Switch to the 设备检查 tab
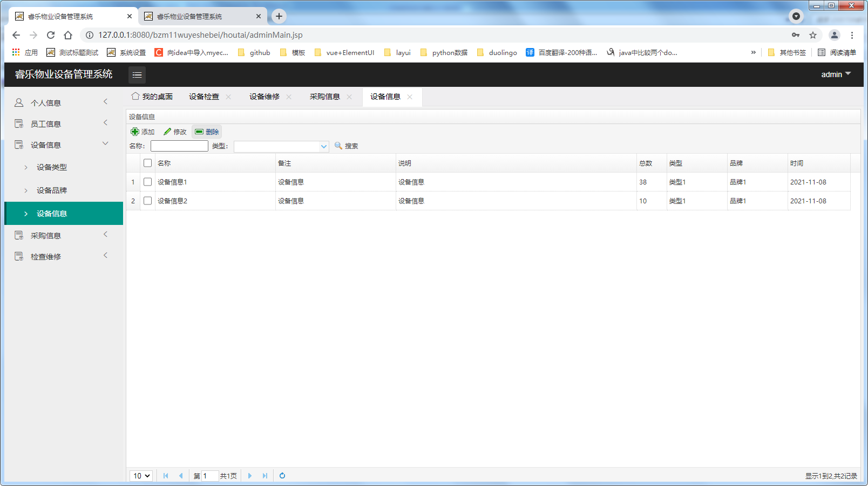This screenshot has width=868, height=486. point(204,97)
